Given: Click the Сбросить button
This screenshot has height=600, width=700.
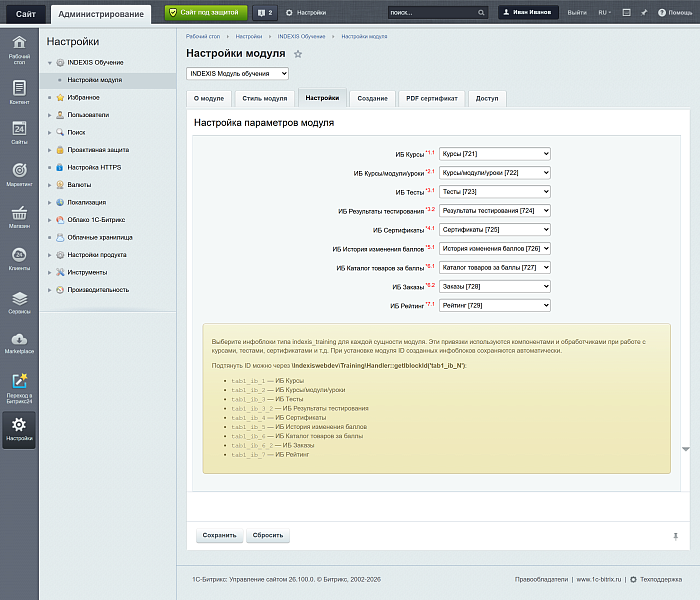Looking at the screenshot, I should coord(268,535).
